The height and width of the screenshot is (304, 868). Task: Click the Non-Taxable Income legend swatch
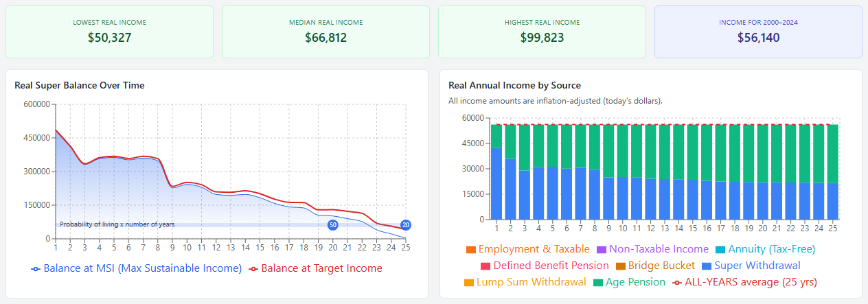(x=601, y=250)
